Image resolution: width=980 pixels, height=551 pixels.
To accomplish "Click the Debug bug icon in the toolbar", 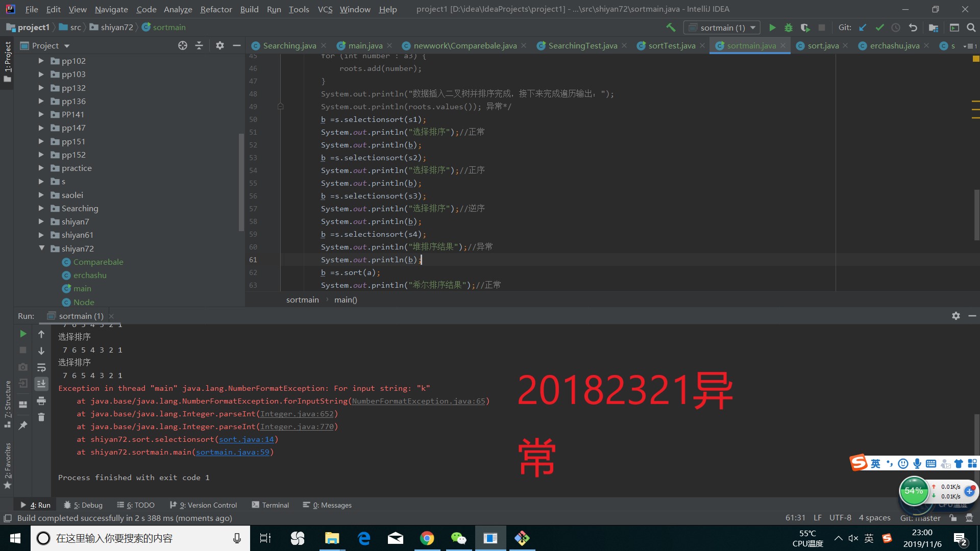I will (789, 28).
